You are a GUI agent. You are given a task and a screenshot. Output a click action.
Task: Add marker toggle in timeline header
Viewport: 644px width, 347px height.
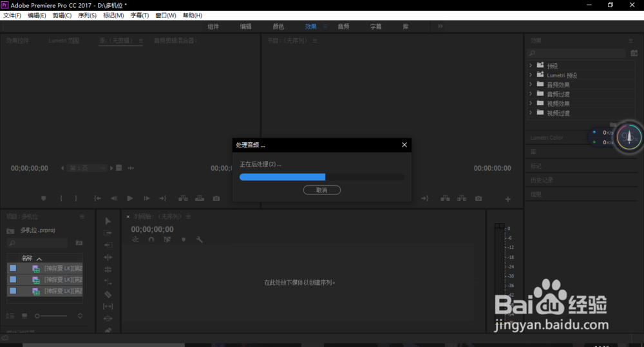184,239
